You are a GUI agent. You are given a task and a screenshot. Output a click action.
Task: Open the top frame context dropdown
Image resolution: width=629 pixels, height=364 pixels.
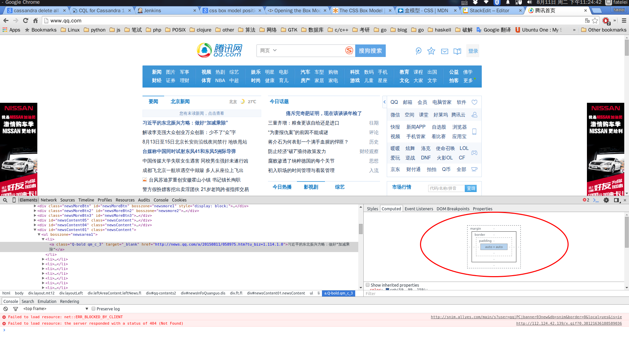pyautogui.click(x=56, y=309)
